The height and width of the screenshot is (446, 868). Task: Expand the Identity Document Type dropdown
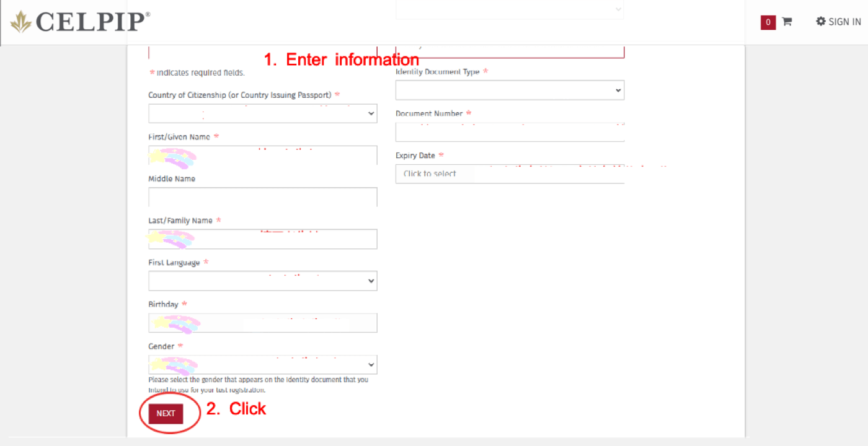coord(510,90)
